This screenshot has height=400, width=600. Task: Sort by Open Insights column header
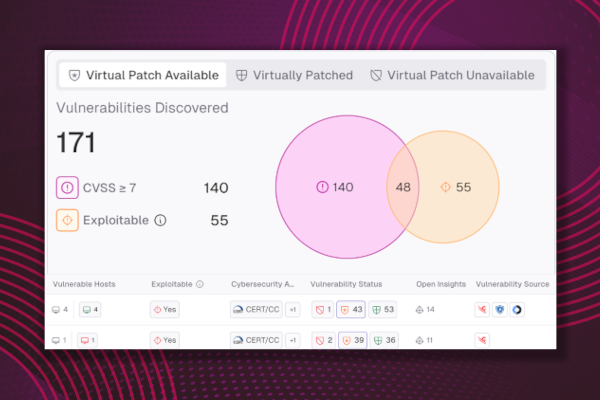click(441, 284)
